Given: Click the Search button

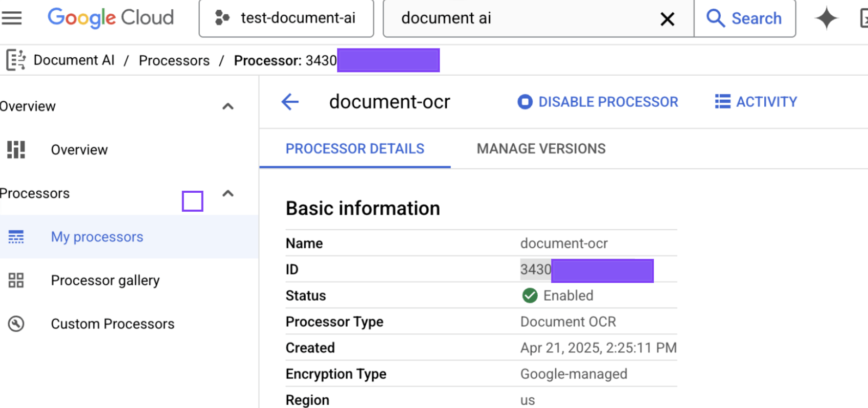Looking at the screenshot, I should click(x=744, y=18).
